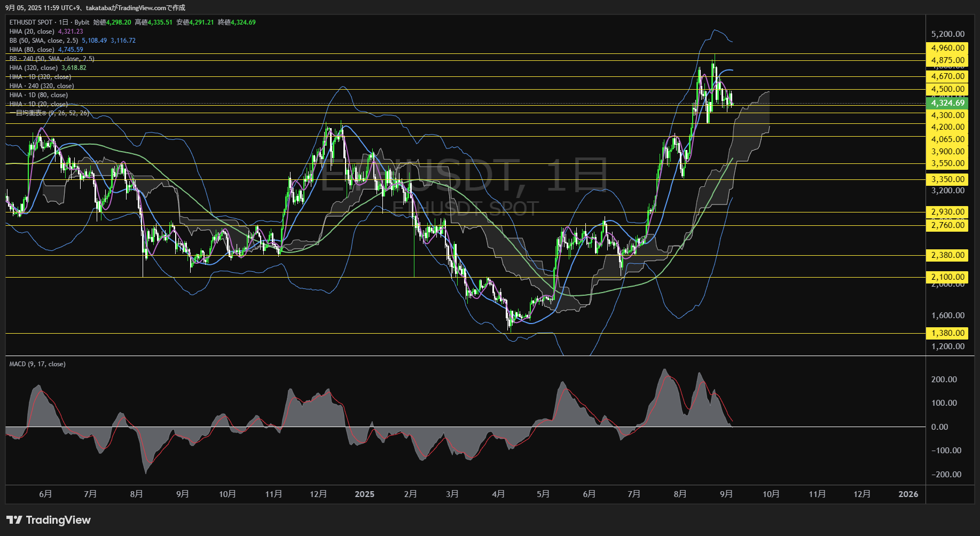Select the 1,600.00 price axis value

point(948,316)
